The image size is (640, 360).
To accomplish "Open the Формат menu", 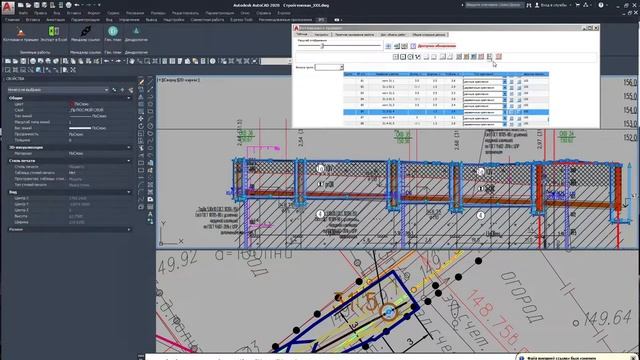I will [94, 13].
